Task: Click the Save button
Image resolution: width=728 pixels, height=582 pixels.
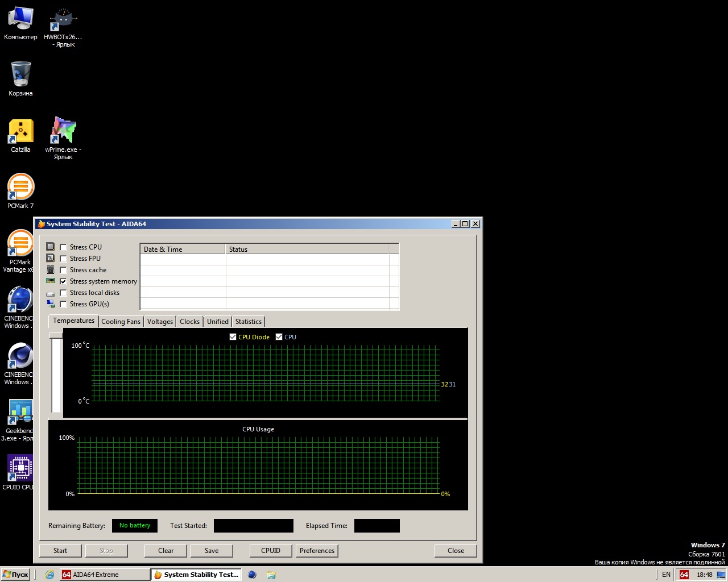Action: pos(212,551)
